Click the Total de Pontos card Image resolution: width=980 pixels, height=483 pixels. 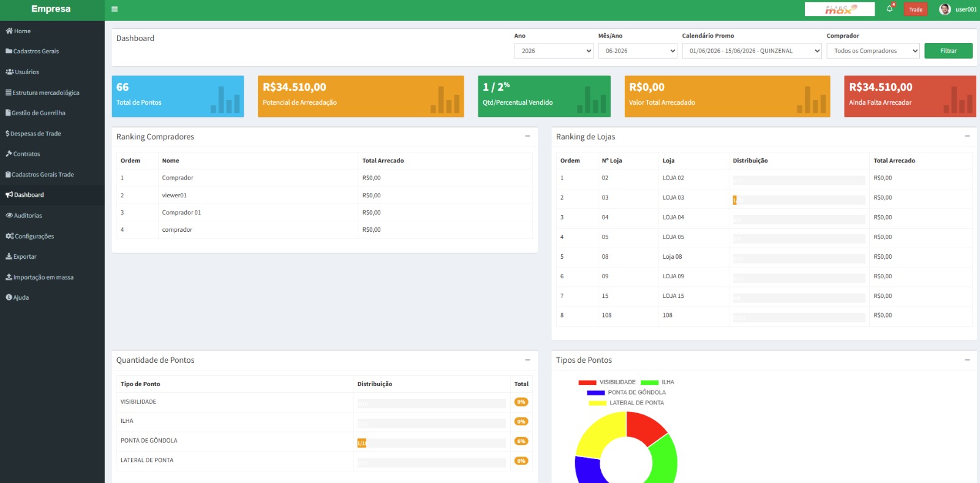(x=178, y=96)
